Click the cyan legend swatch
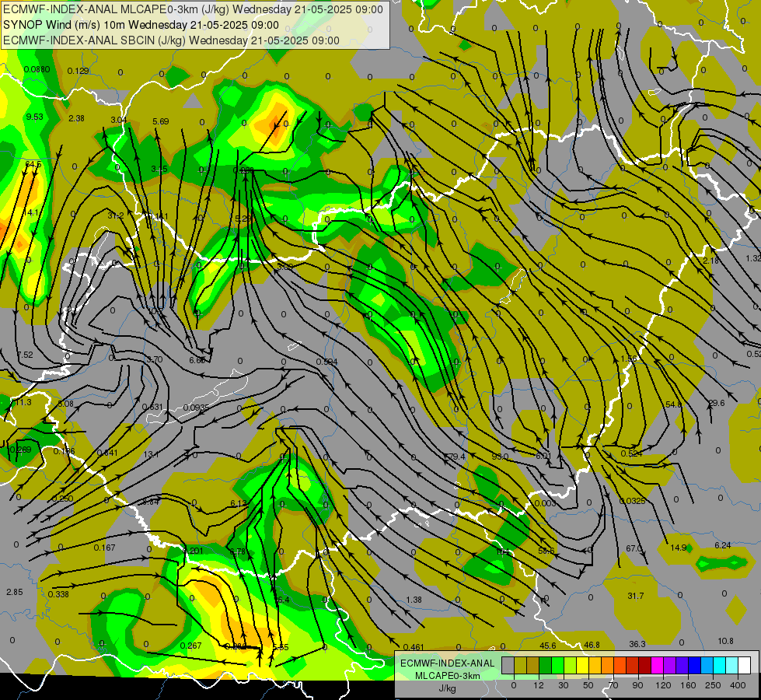The height and width of the screenshot is (700, 761). (x=720, y=665)
